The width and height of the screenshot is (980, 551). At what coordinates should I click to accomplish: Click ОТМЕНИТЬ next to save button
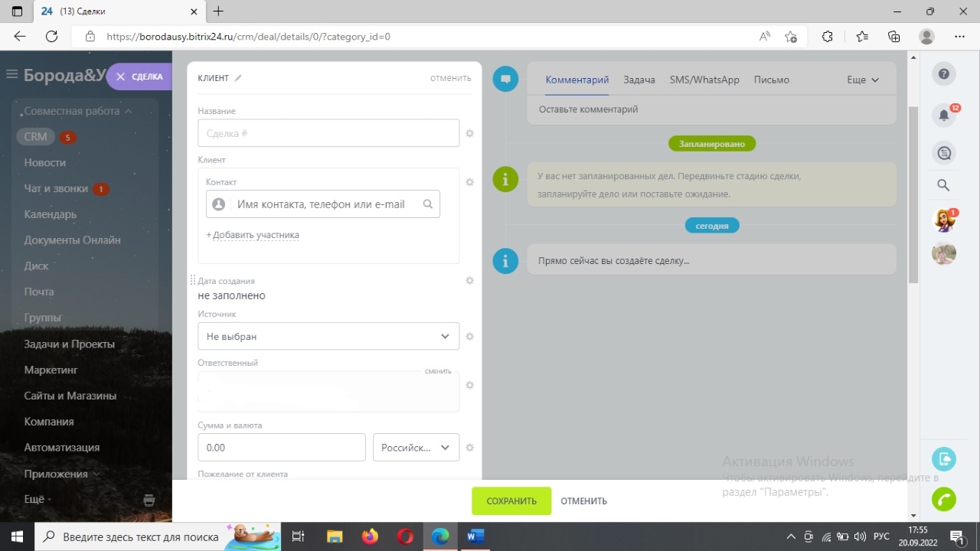[x=583, y=501]
